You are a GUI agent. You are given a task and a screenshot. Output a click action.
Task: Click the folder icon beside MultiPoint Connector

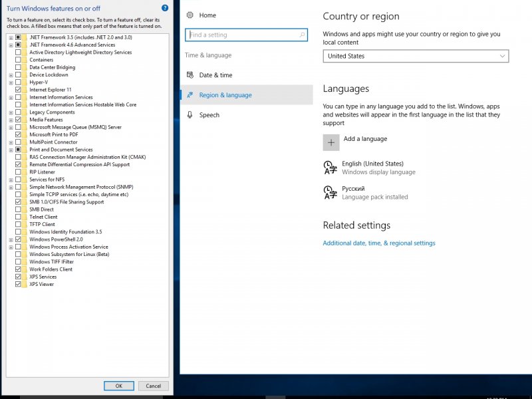(24, 142)
